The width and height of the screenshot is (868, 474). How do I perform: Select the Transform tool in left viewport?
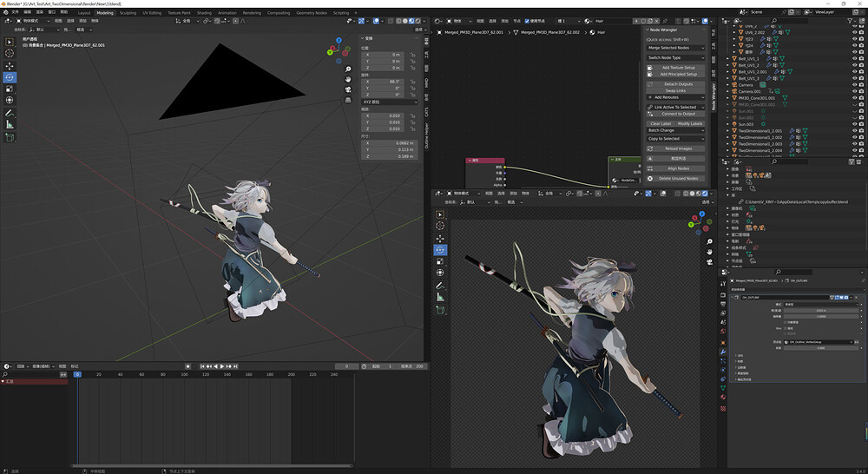point(10,100)
